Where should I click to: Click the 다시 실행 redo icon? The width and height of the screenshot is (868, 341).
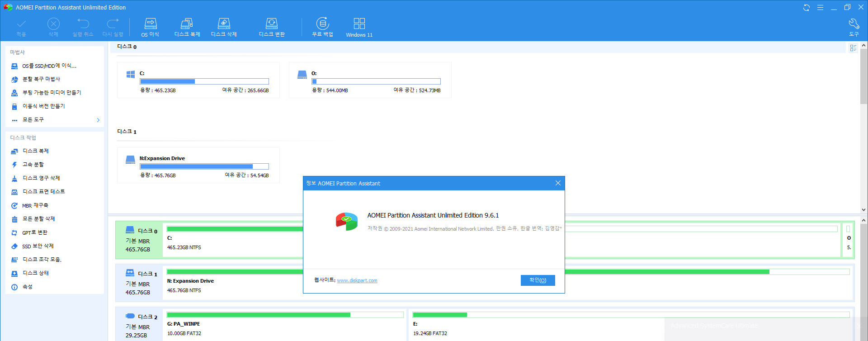click(x=113, y=27)
